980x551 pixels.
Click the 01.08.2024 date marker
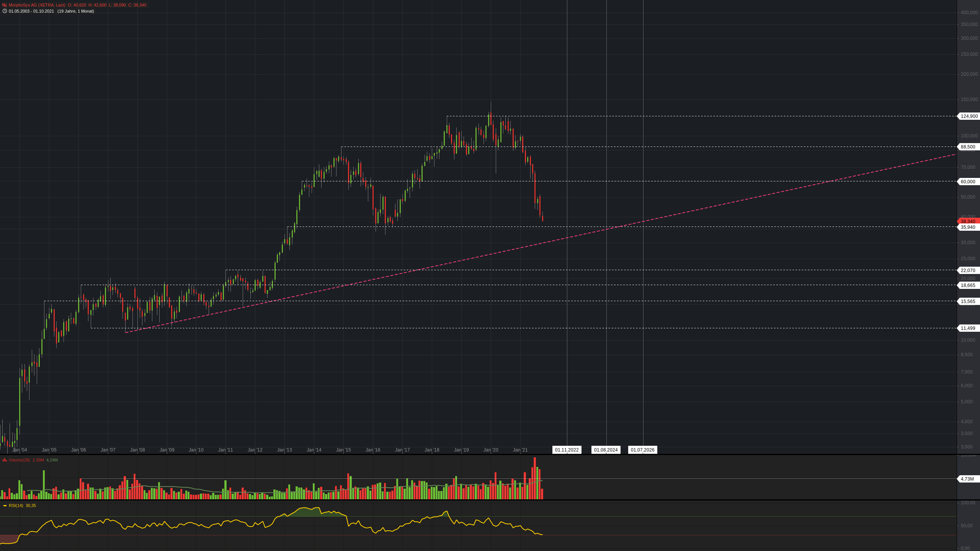pos(606,450)
